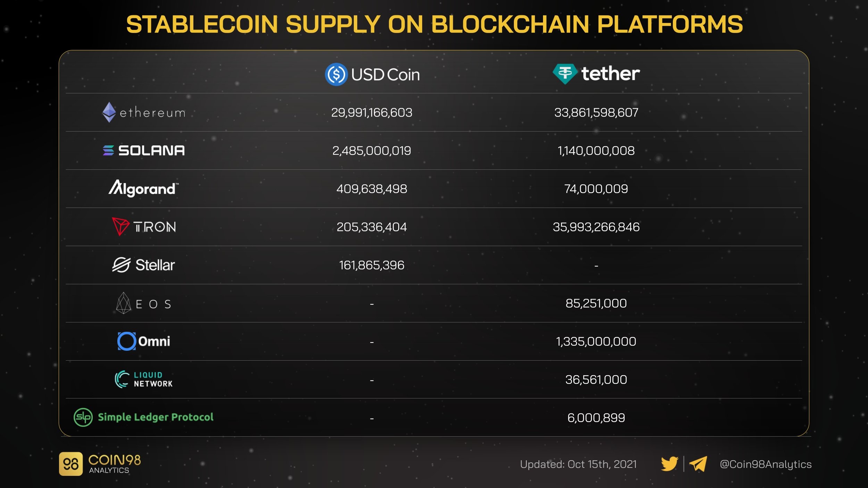Viewport: 868px width, 488px height.
Task: Select Ethereum USDC value 29,991,166,603
Action: 372,112
